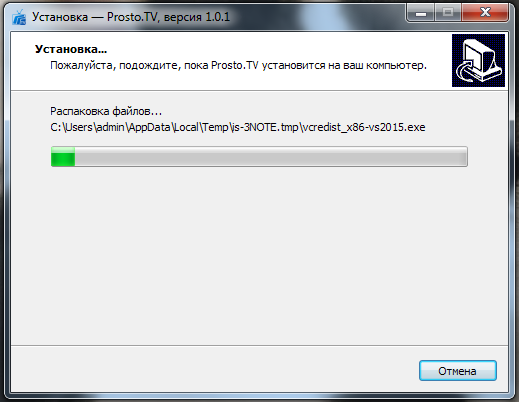
Task: Click the disabled maximize window button
Action: point(448,13)
